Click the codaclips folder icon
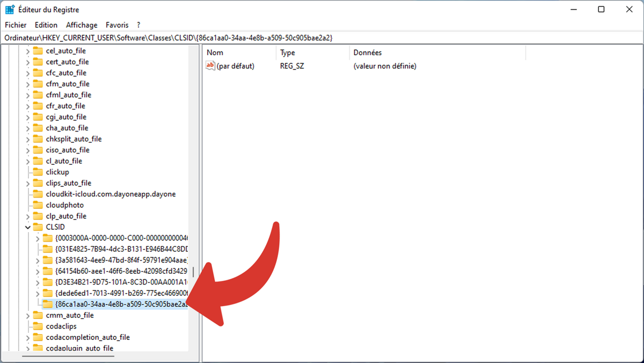 point(38,326)
